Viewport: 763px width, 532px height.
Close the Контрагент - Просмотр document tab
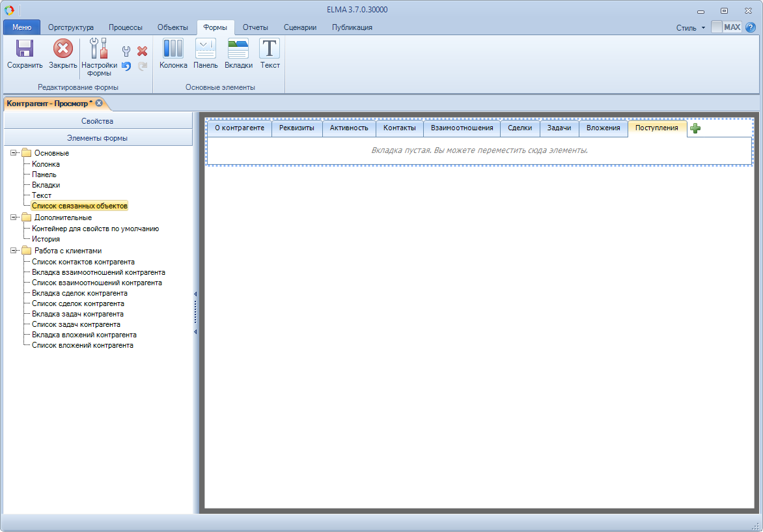pos(99,103)
